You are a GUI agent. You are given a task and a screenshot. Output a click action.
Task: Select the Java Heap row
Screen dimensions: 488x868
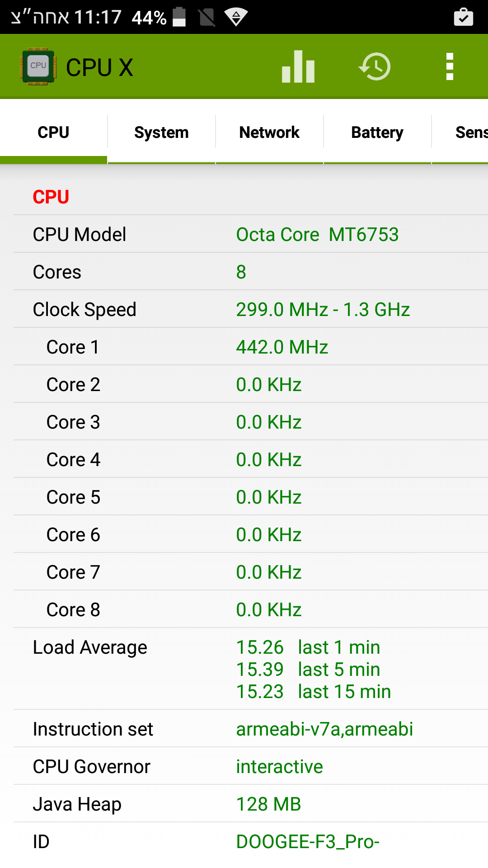tap(251, 804)
